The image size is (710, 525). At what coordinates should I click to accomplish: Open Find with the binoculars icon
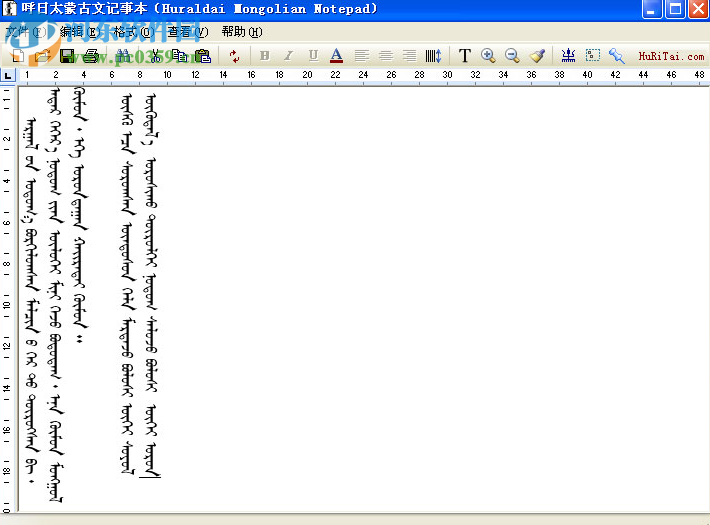pos(123,56)
